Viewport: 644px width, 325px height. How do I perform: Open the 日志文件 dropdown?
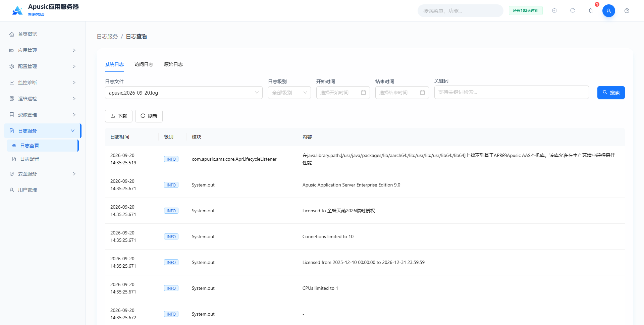[184, 93]
